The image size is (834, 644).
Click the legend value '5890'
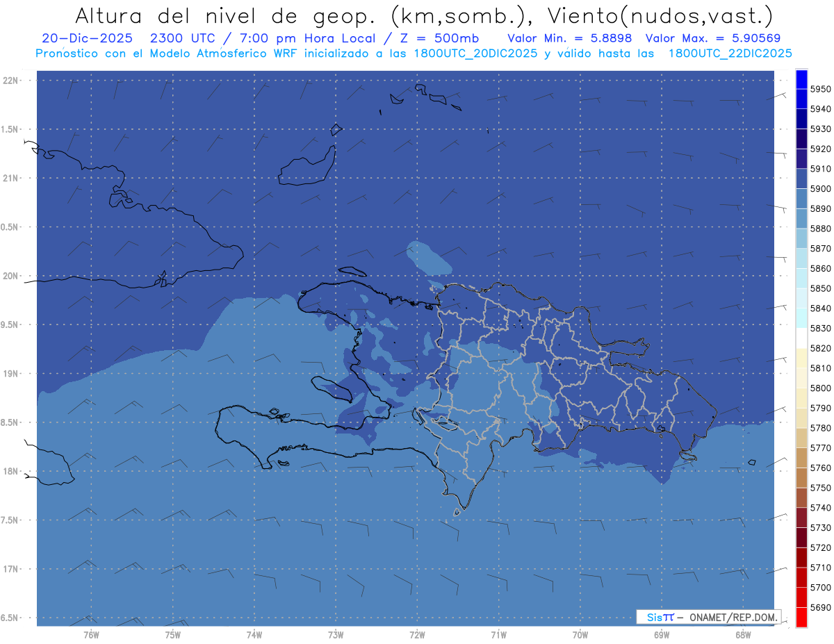coord(821,208)
